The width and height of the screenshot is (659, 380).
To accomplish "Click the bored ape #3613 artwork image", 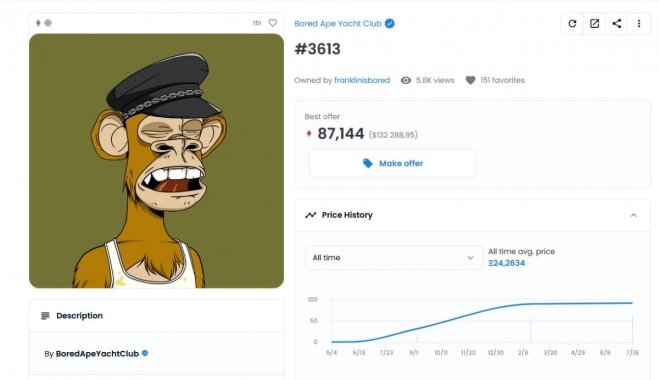I will coord(156,161).
